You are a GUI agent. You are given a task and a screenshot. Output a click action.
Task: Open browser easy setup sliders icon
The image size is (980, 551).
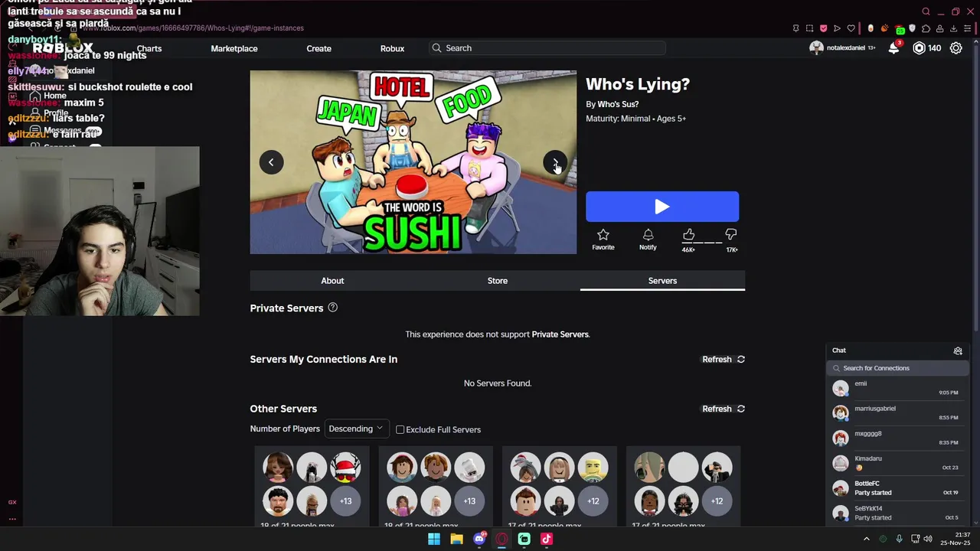click(x=967, y=28)
